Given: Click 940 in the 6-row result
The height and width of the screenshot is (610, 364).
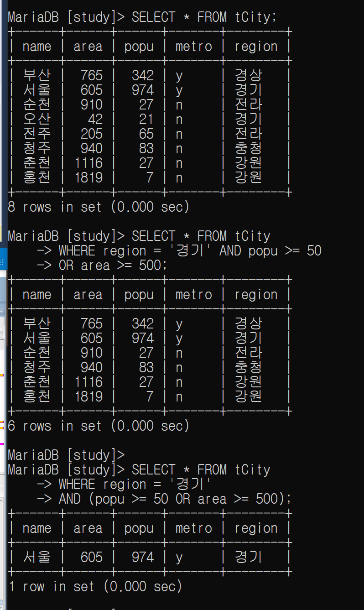Looking at the screenshot, I should tap(92, 368).
